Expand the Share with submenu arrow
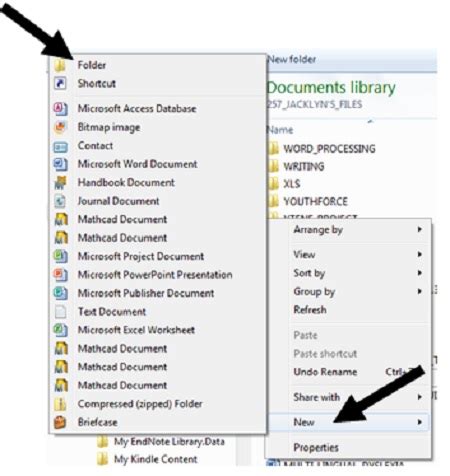Image resolution: width=450 pixels, height=476 pixels. point(420,397)
